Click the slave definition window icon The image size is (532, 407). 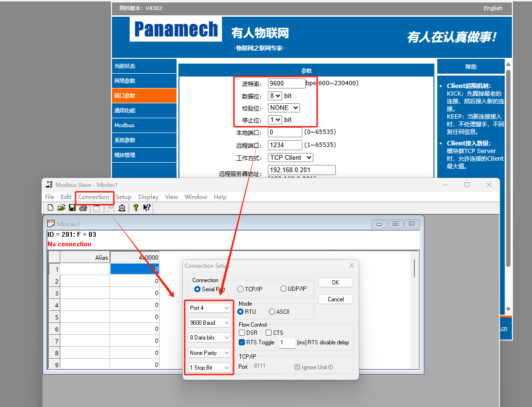point(96,208)
